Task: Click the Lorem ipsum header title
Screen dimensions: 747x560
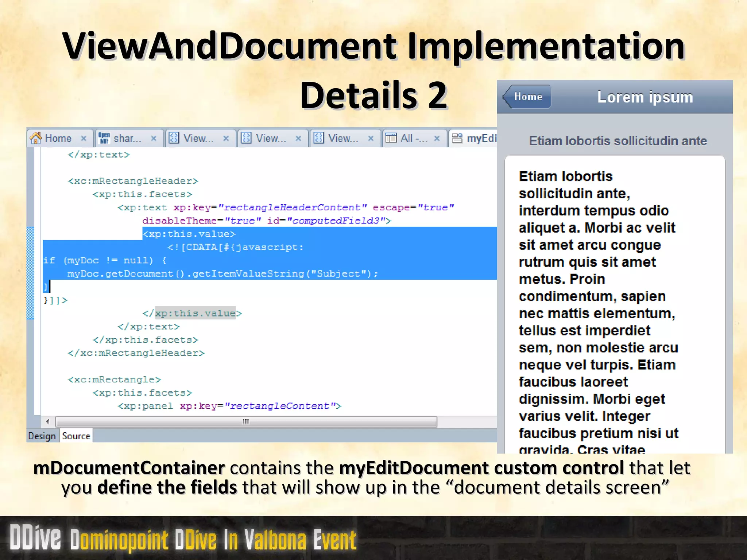Action: coord(645,97)
